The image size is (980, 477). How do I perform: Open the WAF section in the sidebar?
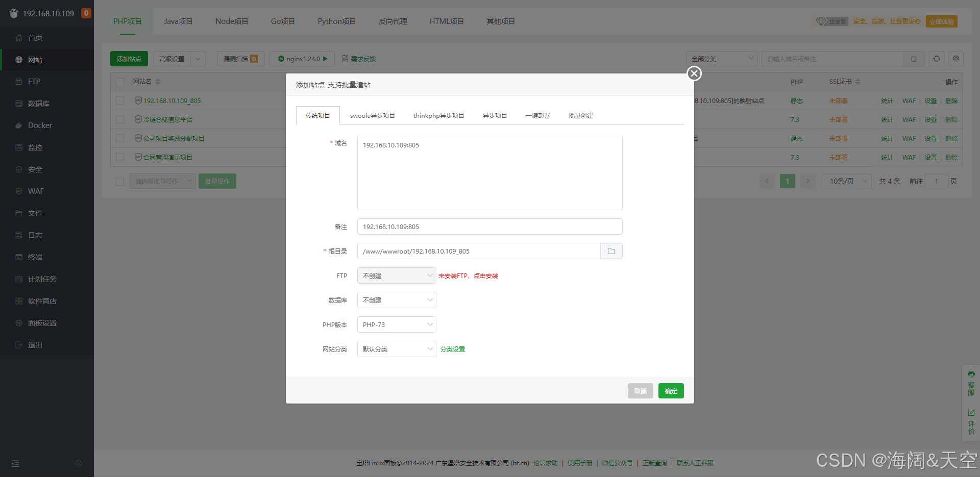point(36,191)
